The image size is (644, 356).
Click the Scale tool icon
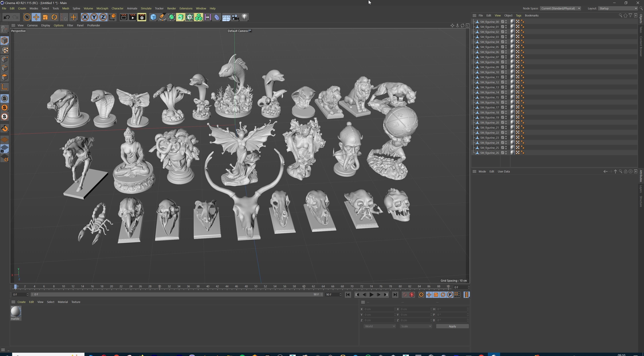tap(45, 17)
